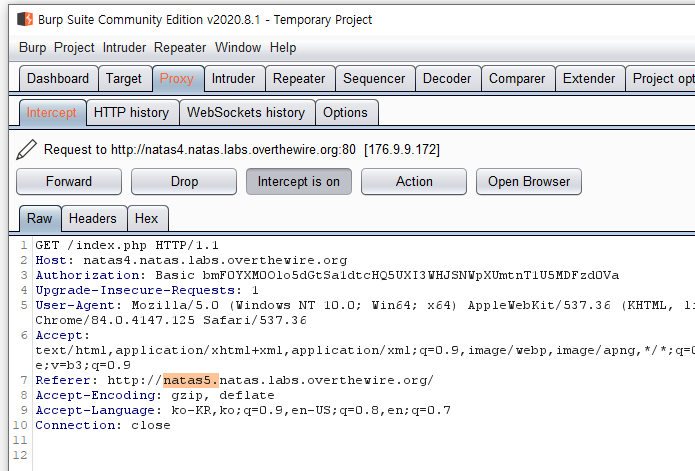This screenshot has height=471, width=695.
Task: Go to the Intruder tool tab
Action: click(234, 78)
